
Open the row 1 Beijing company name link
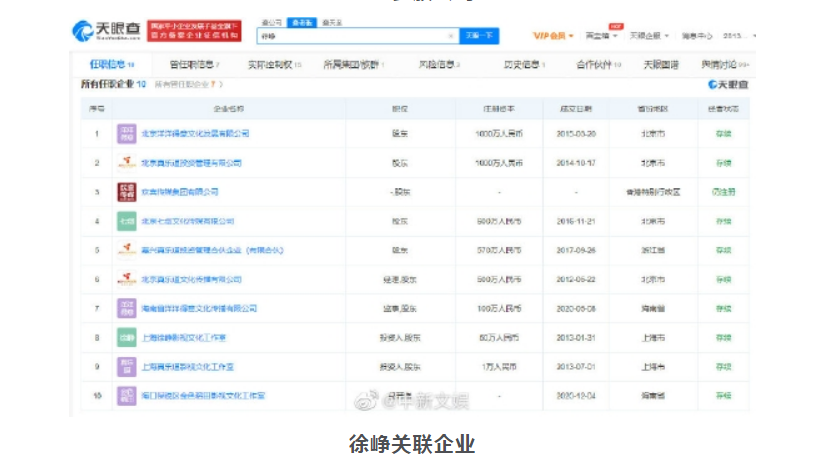[195, 134]
